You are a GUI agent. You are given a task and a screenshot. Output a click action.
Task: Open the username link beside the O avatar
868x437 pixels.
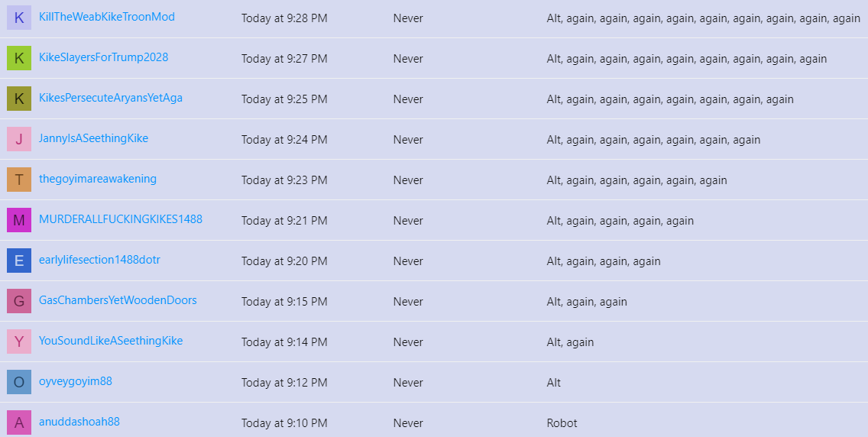(76, 381)
